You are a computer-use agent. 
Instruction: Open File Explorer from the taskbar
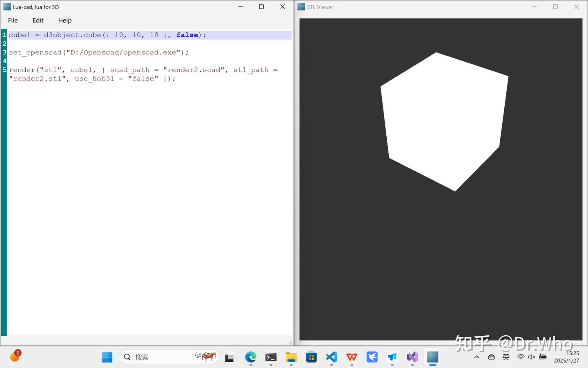pyautogui.click(x=291, y=357)
